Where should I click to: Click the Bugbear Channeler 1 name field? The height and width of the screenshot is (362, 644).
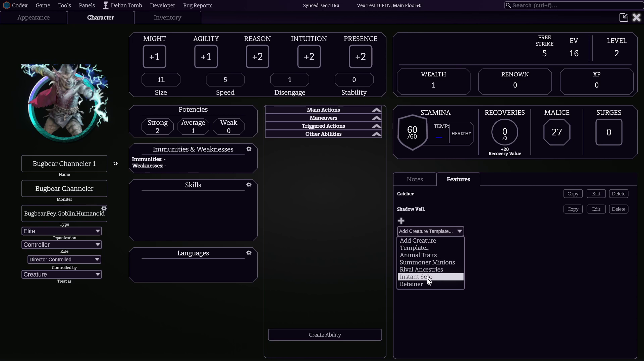coord(64,164)
